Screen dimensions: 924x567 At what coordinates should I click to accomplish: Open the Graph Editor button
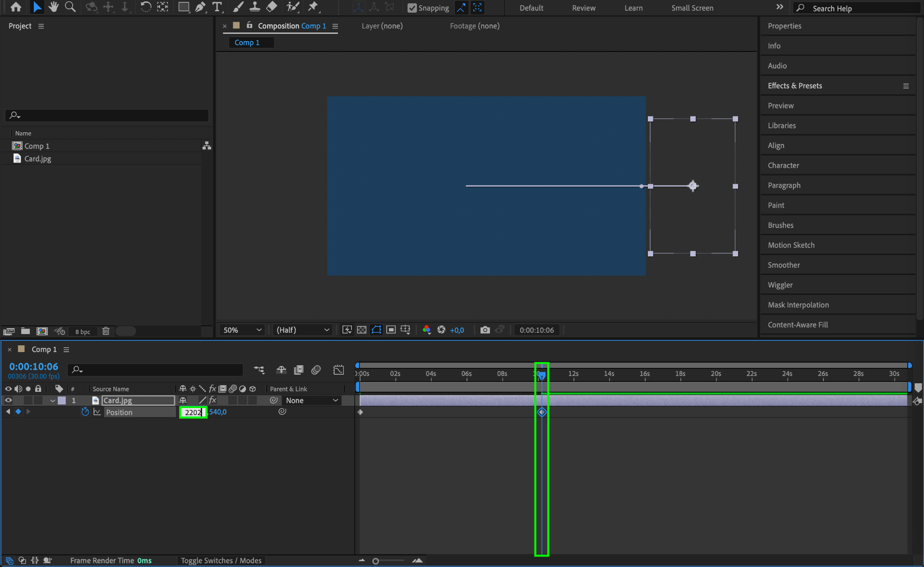click(x=338, y=370)
